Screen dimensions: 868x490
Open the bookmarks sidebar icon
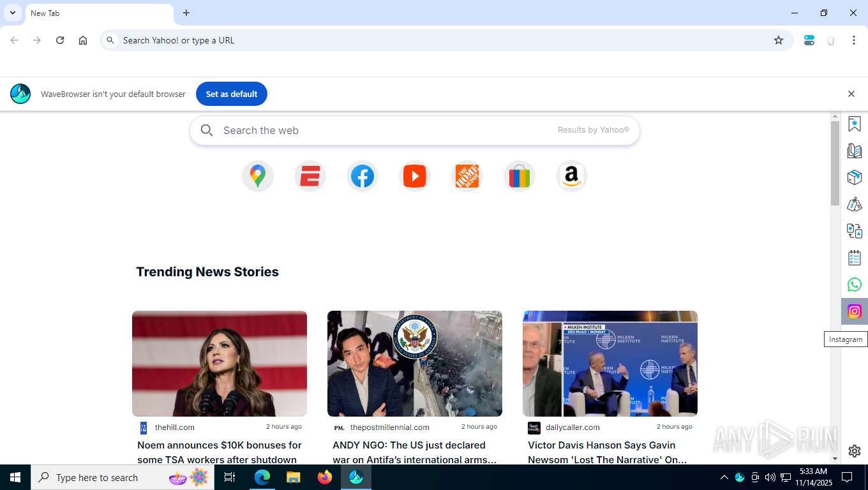tap(855, 124)
